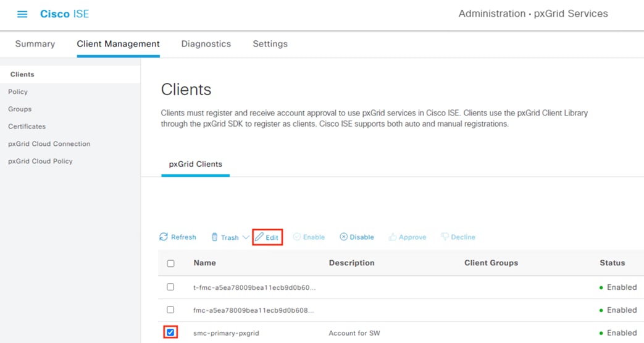Check the fmc-a5ea78009bea11ecb9d0b608 row checkbox
The width and height of the screenshot is (644, 343).
click(x=170, y=310)
